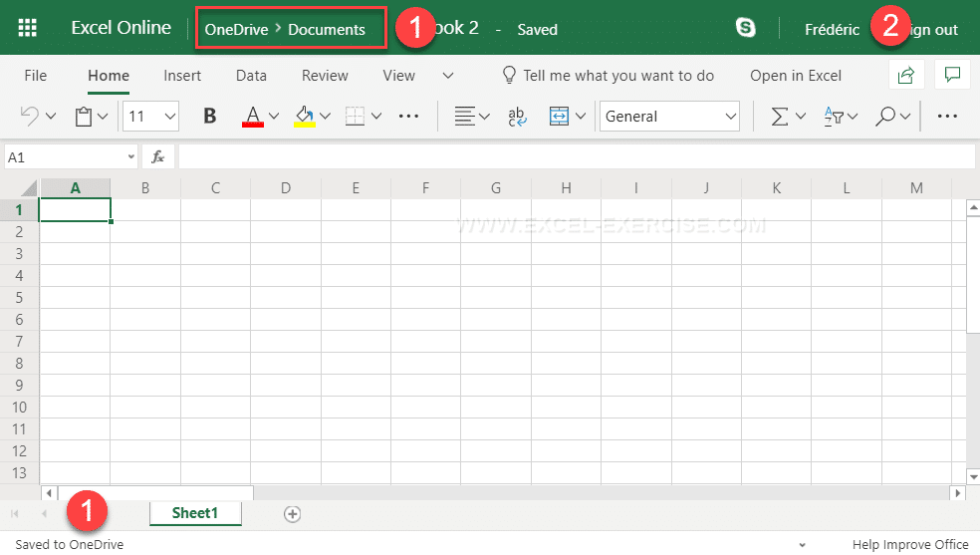Expand the merge cells dropdown arrow

tap(581, 117)
